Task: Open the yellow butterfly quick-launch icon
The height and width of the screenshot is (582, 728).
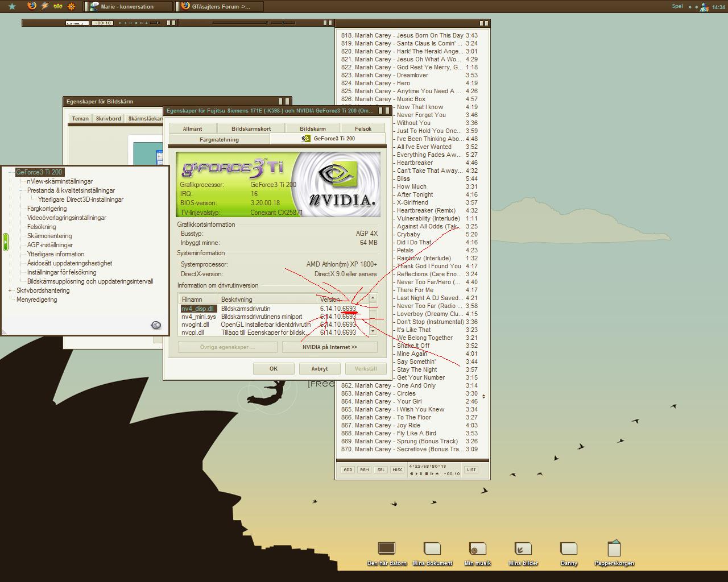Action: tap(58, 6)
